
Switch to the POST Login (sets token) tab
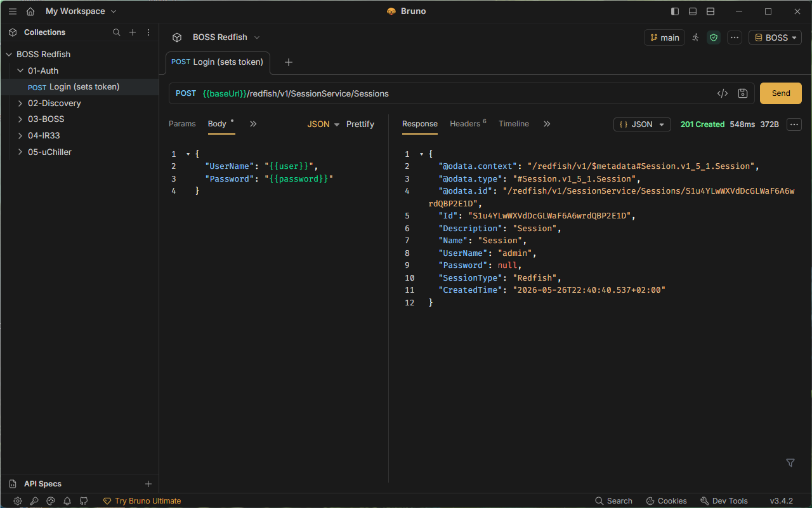point(218,62)
